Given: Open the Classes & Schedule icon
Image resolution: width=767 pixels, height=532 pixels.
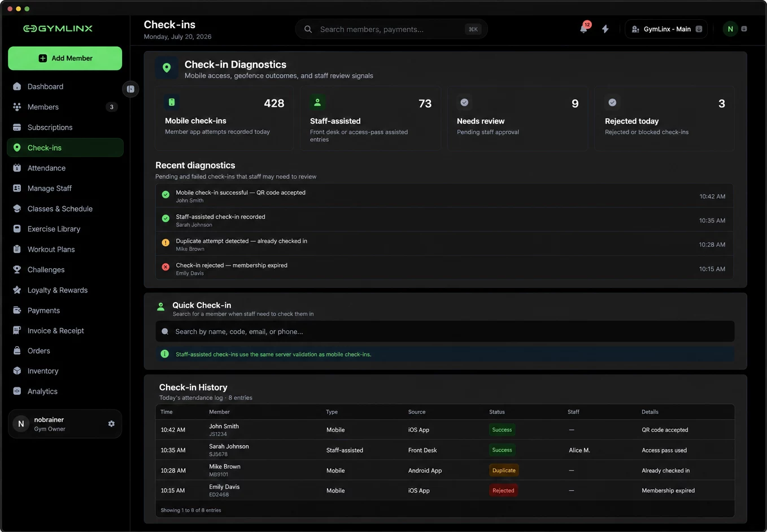Looking at the screenshot, I should (x=17, y=208).
